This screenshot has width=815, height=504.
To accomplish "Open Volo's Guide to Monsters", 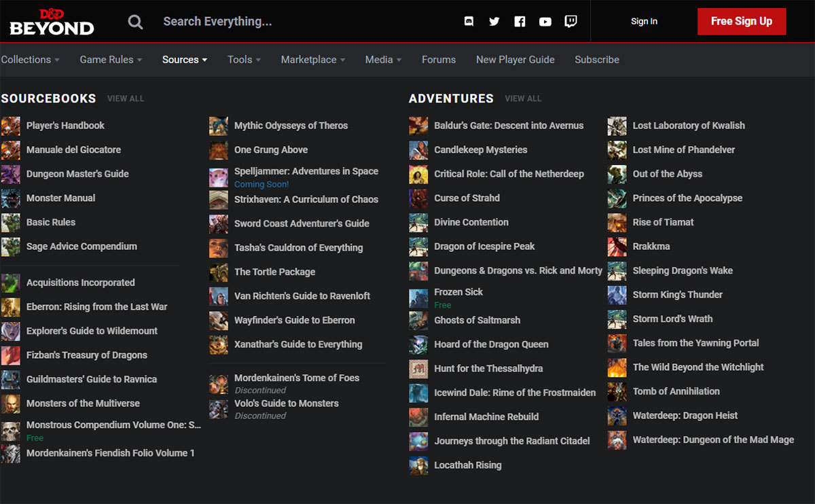I will 286,403.
